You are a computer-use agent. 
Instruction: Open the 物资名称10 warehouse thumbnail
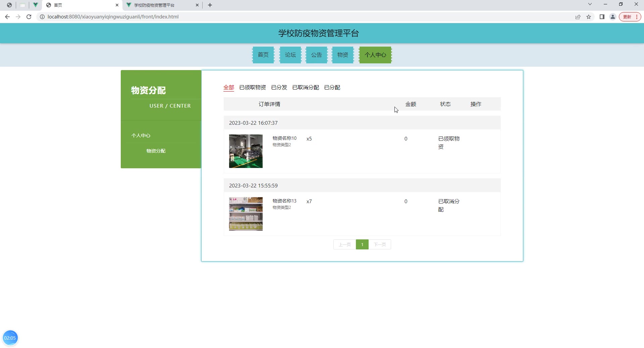246,151
